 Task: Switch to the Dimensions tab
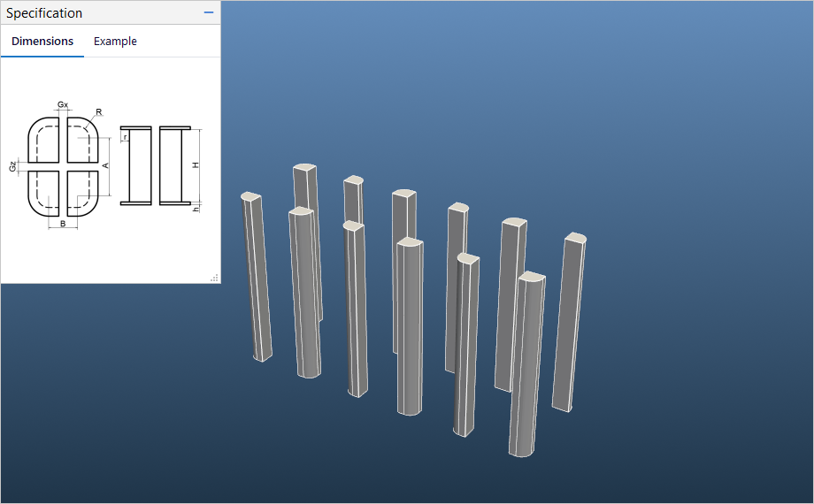(x=42, y=41)
